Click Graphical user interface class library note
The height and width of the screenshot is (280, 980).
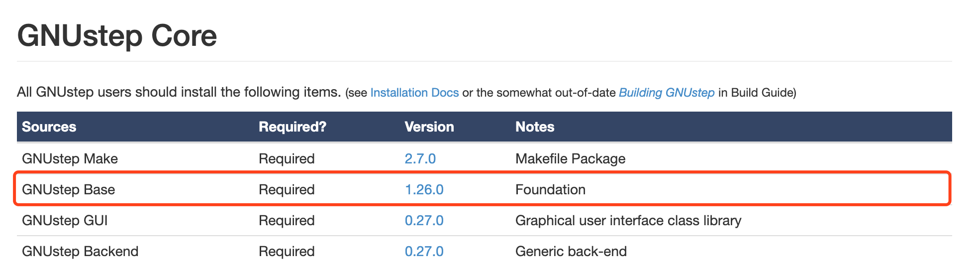pos(628,220)
